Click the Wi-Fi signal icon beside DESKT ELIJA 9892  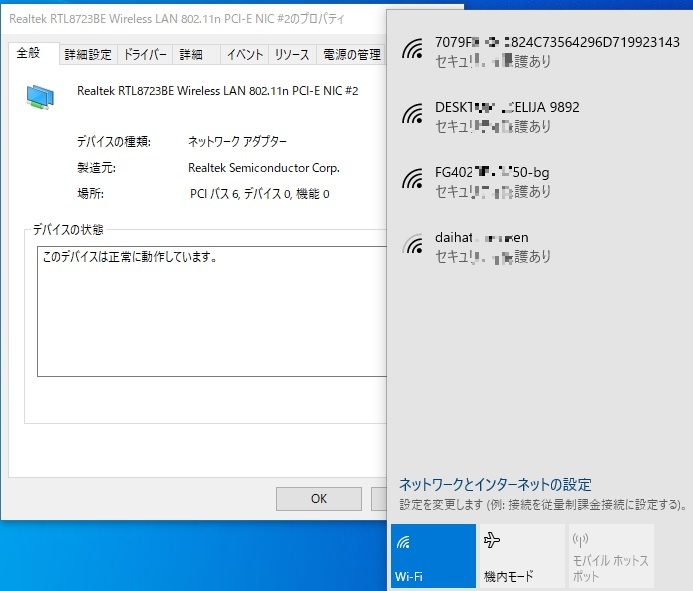point(411,115)
